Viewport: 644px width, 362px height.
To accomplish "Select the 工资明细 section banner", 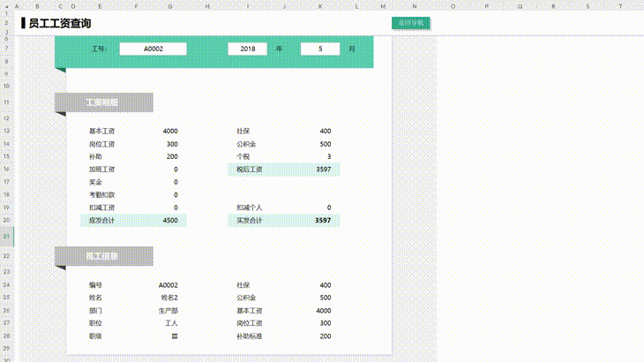I will 103,102.
